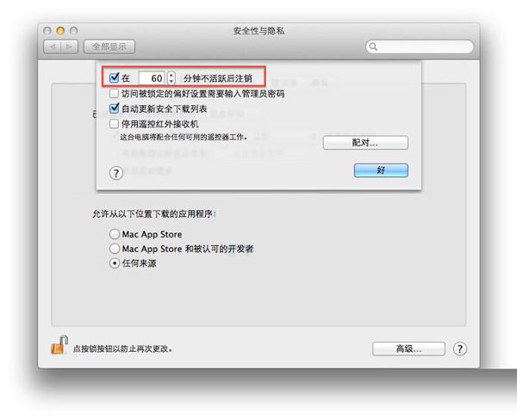This screenshot has width=517, height=420.
Task: Go back with left arrow button
Action: pyautogui.click(x=53, y=46)
